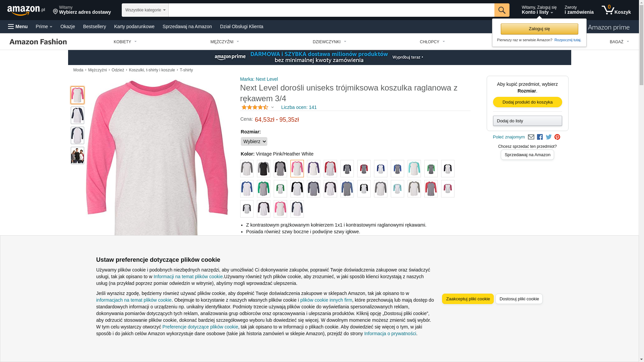Open the Rozmiar size Wybierz dropdown
Image resolution: width=644 pixels, height=362 pixels.
coord(254,141)
